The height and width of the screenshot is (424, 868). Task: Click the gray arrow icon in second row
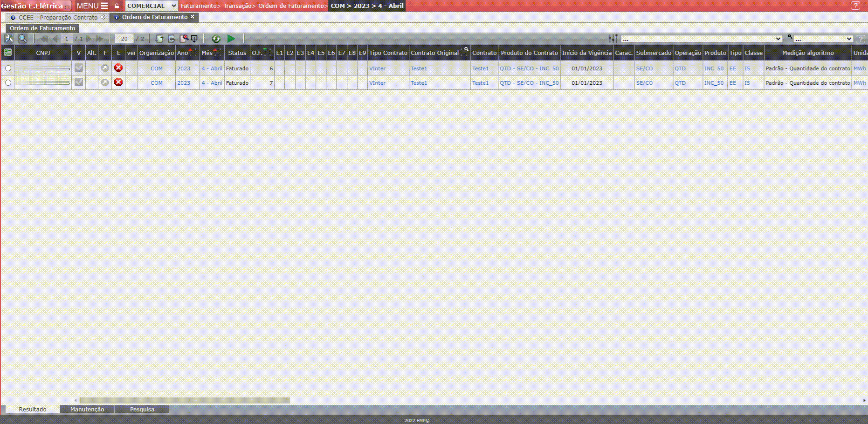105,82
